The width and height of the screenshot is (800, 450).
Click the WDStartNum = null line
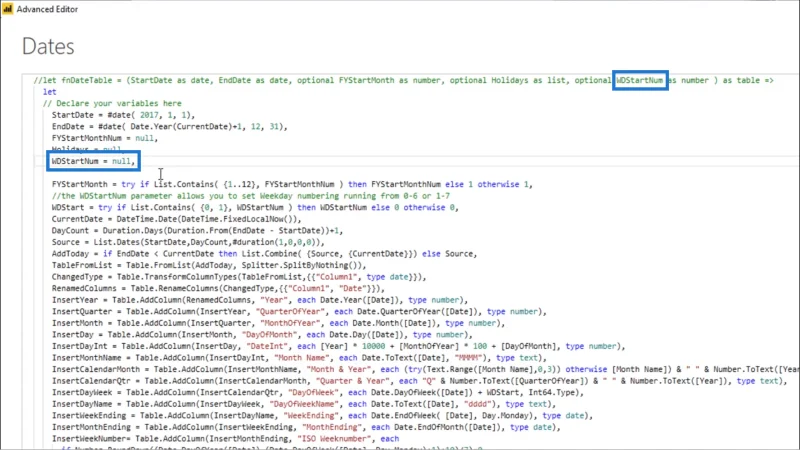pyautogui.click(x=93, y=161)
